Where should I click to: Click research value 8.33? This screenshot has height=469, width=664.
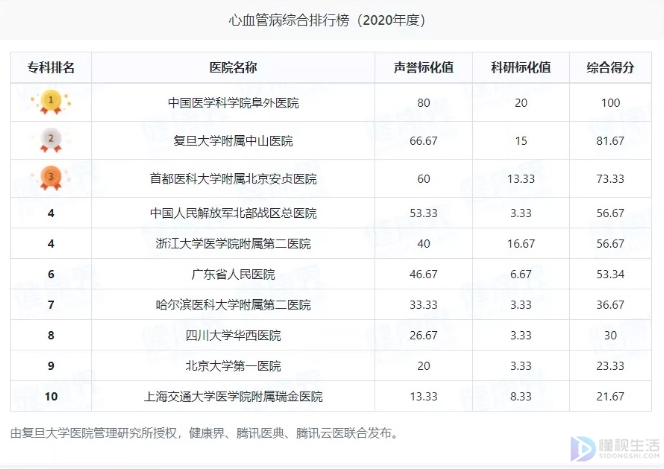coord(521,397)
